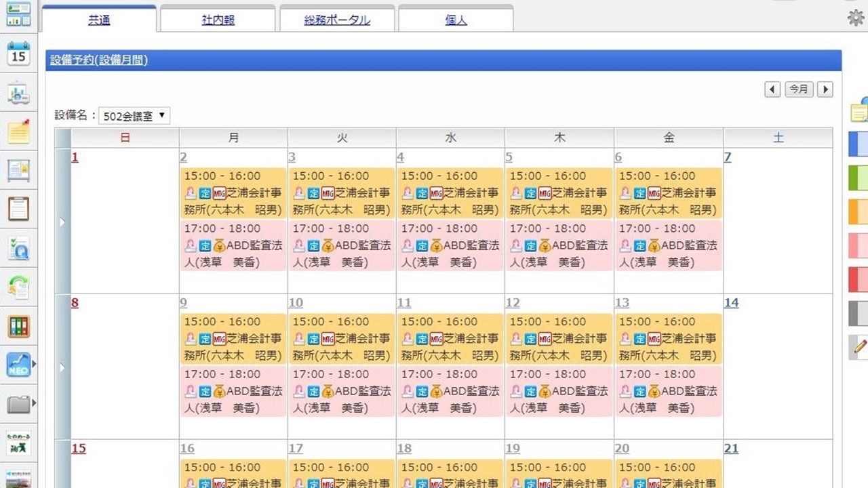Pick the light pink color swatch
This screenshot has width=868, height=488.
click(x=859, y=245)
